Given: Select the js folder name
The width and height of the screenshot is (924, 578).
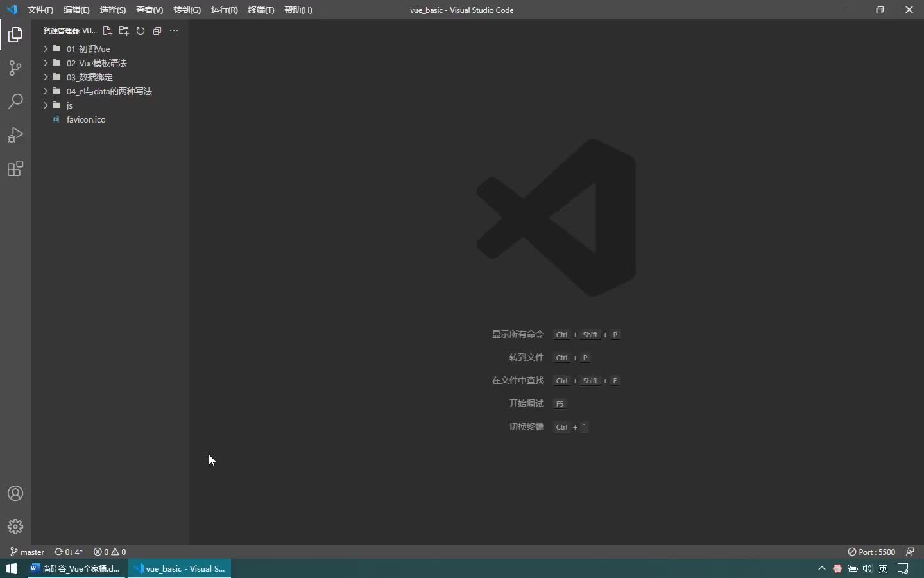Looking at the screenshot, I should click(x=69, y=105).
